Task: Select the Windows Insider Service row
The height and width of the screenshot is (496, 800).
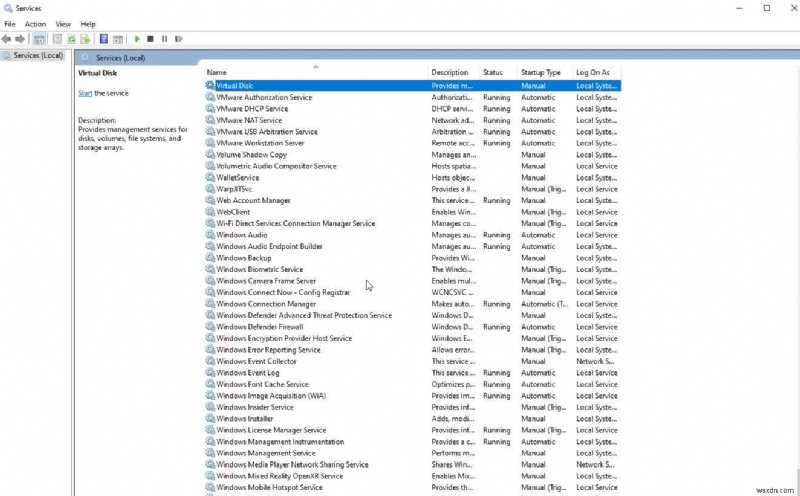Action: click(x=413, y=407)
